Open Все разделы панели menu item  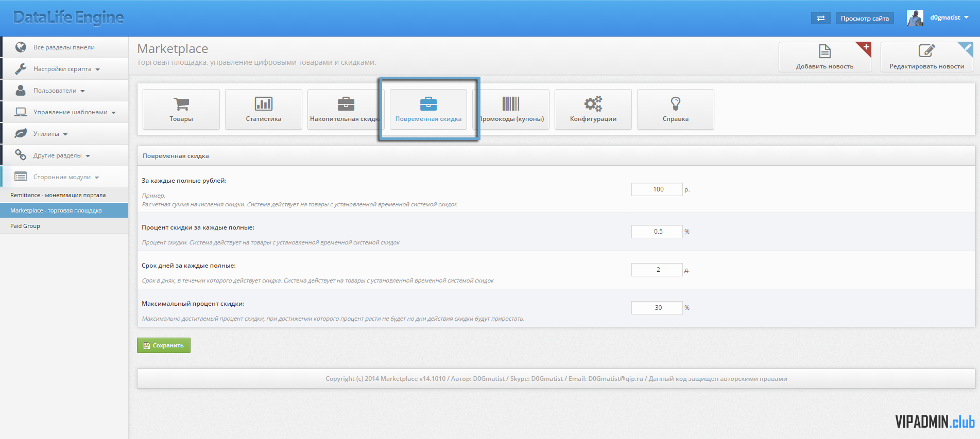[65, 47]
